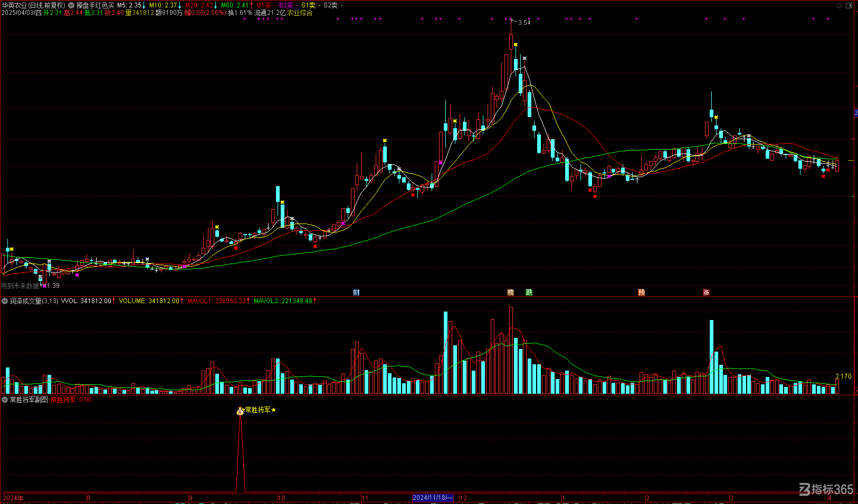The height and width of the screenshot is (504, 858).
Task: Click the 量341812 volume readout
Action: 139,13
